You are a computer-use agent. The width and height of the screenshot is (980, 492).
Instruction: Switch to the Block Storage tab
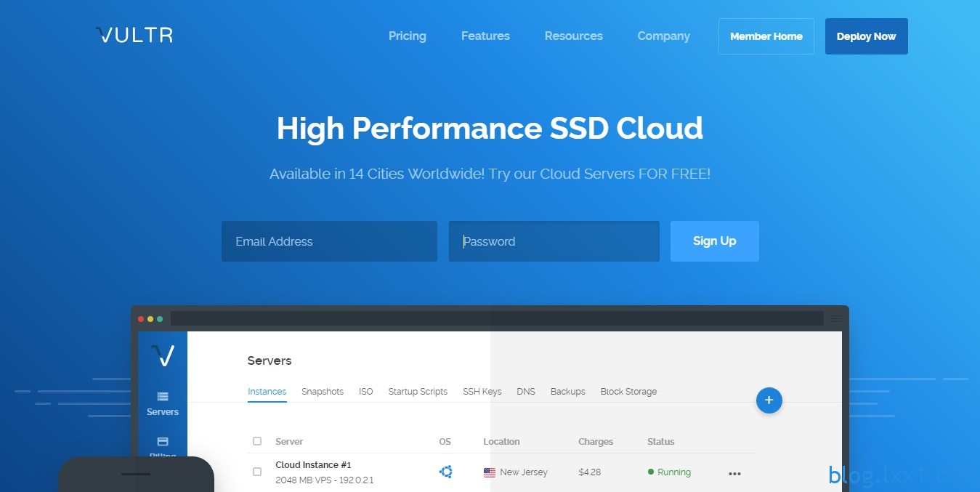pyautogui.click(x=628, y=391)
